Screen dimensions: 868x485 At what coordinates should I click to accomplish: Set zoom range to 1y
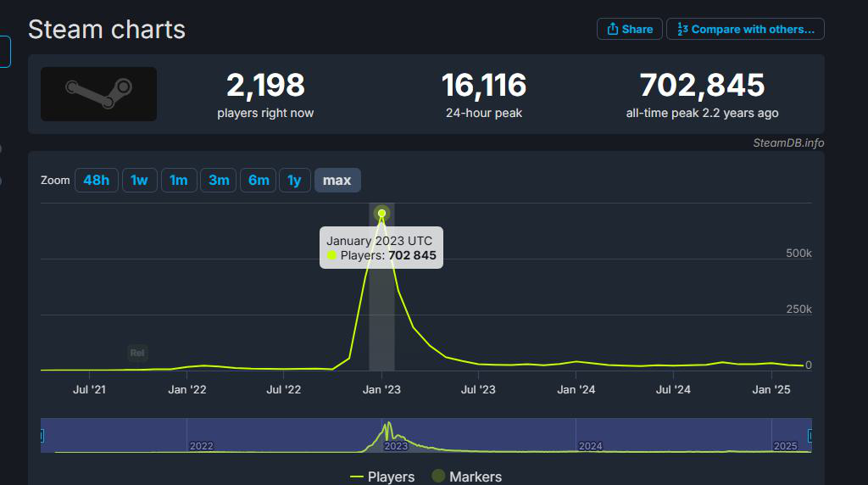click(294, 180)
